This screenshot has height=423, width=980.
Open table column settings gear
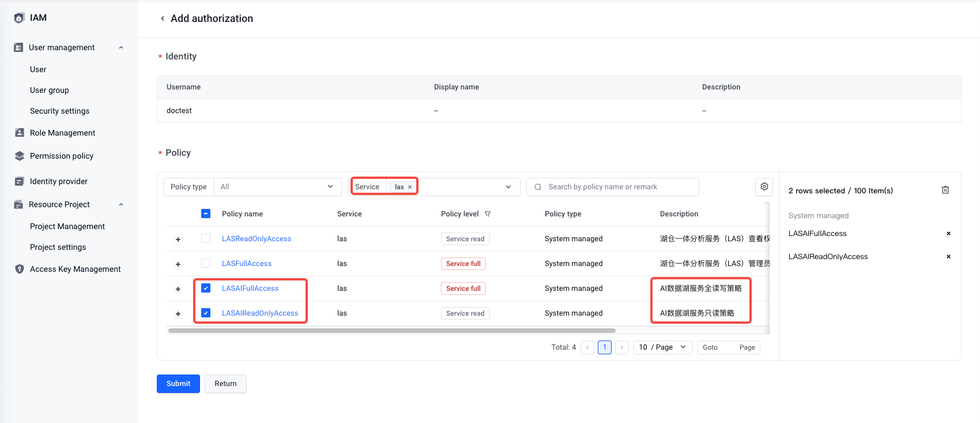764,186
